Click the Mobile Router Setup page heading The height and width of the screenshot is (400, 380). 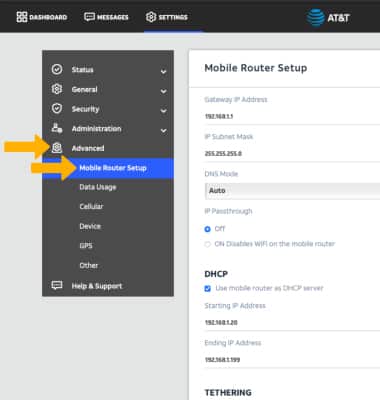click(256, 68)
